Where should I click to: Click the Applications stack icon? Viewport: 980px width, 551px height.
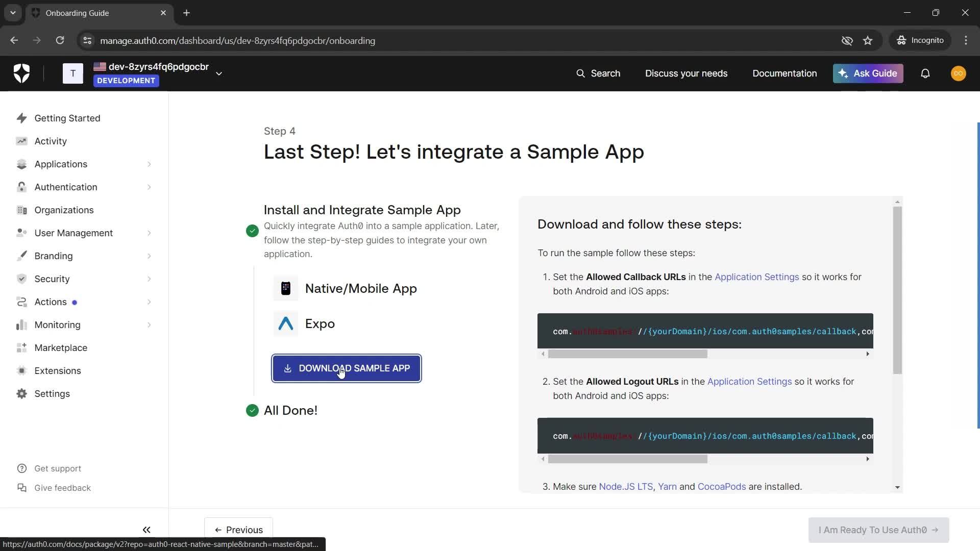[21, 164]
